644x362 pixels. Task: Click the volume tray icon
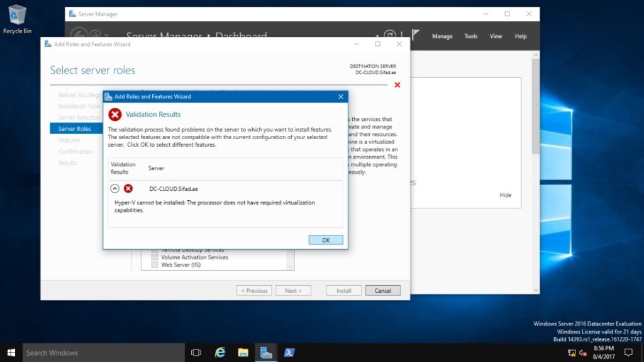pos(582,353)
